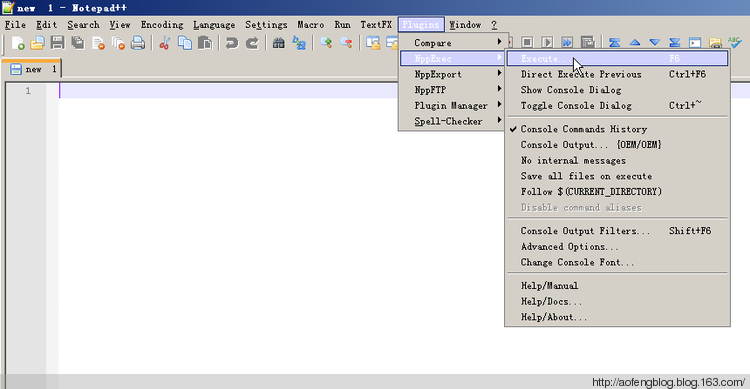Open the Language menu
The width and height of the screenshot is (750, 389).
(214, 25)
